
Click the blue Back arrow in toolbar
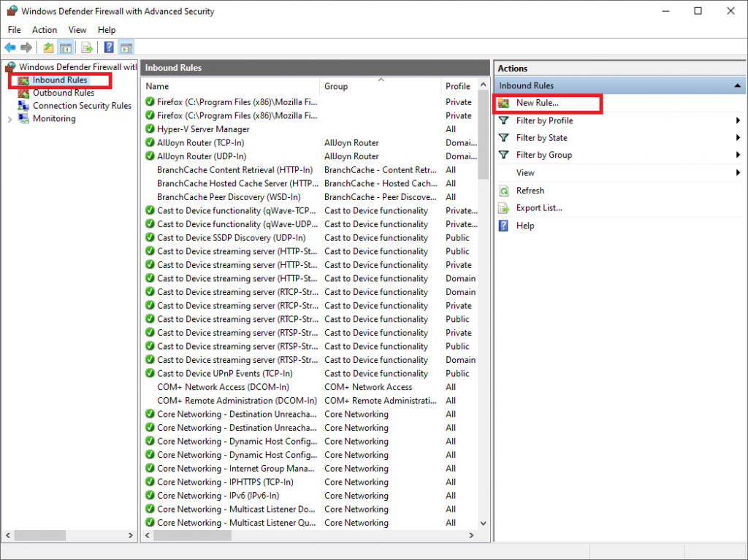(10, 47)
